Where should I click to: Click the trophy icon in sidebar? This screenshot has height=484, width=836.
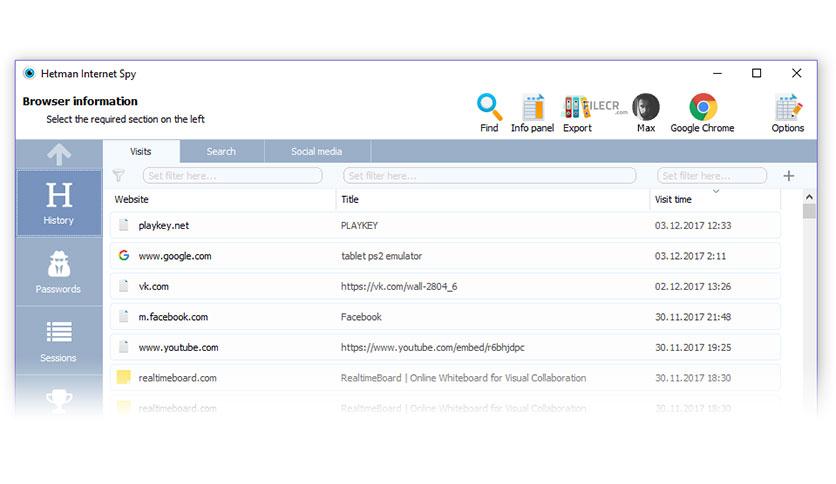pos(59,399)
